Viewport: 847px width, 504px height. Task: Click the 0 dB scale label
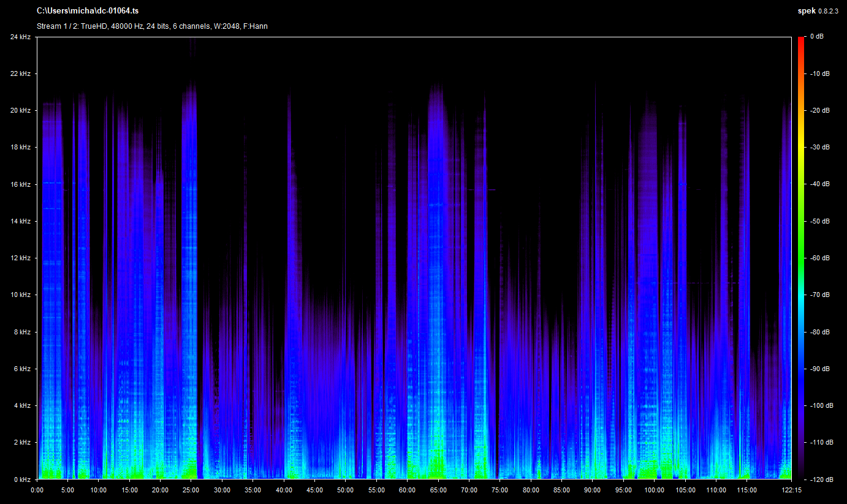pyautogui.click(x=816, y=37)
